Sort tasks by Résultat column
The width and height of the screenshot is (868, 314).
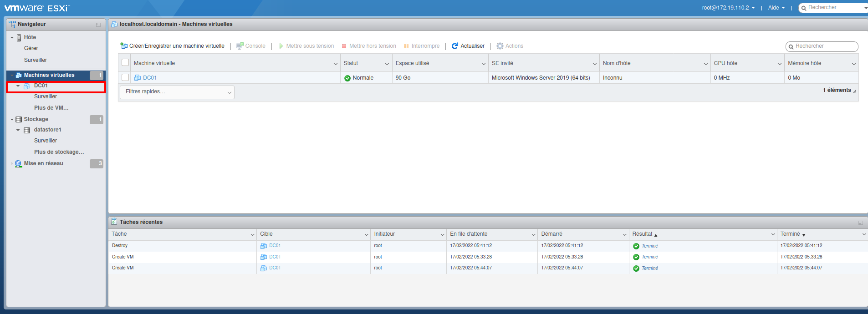[642, 234]
